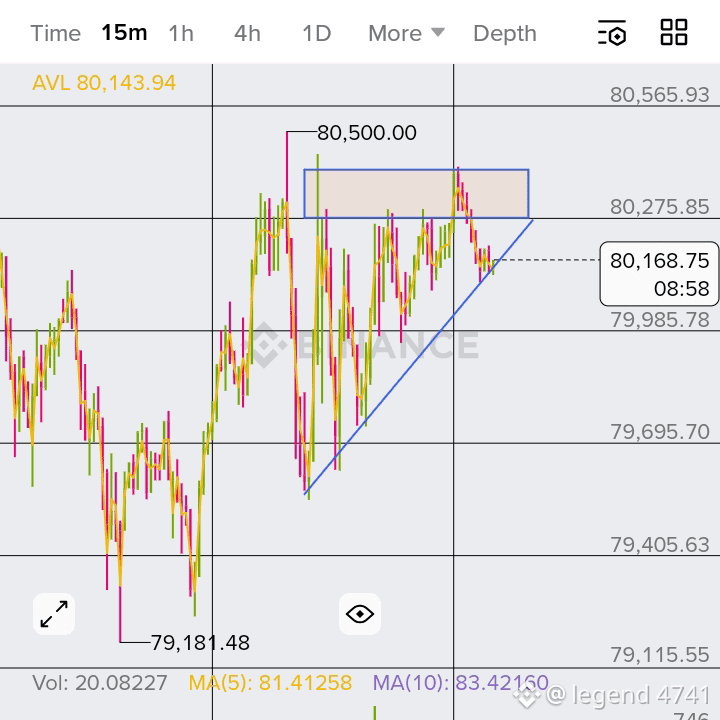Click the MA(10) volume indicator label

point(460,683)
